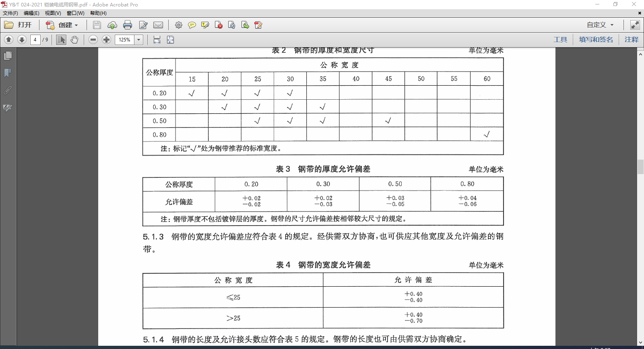Image resolution: width=644 pixels, height=349 pixels.
Task: Open the Edit (编辑) menu
Action: [x=31, y=13]
